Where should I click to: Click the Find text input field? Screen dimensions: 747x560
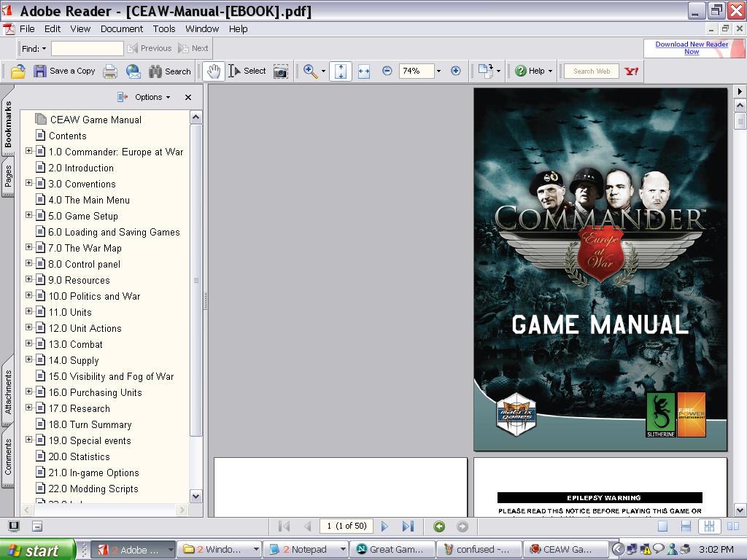coord(88,48)
